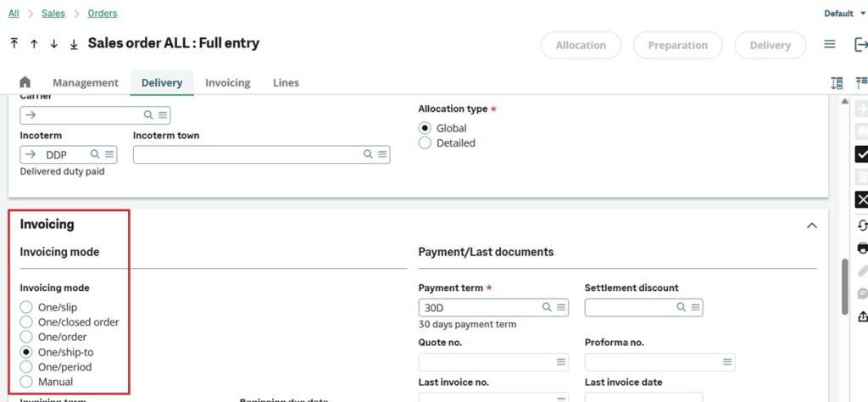Search Incoterm with the magnifier icon
868x402 pixels.
point(95,154)
